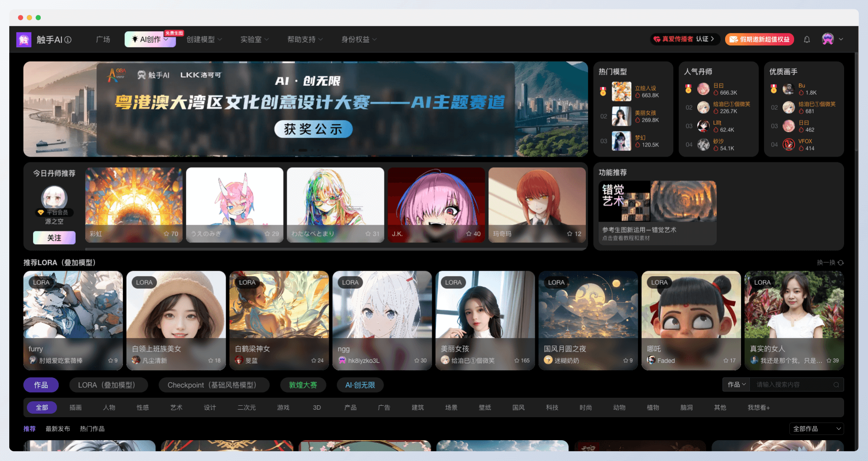Screen dimensions: 868x461
Task: Switch to the 最新发布 tab
Action: point(58,428)
